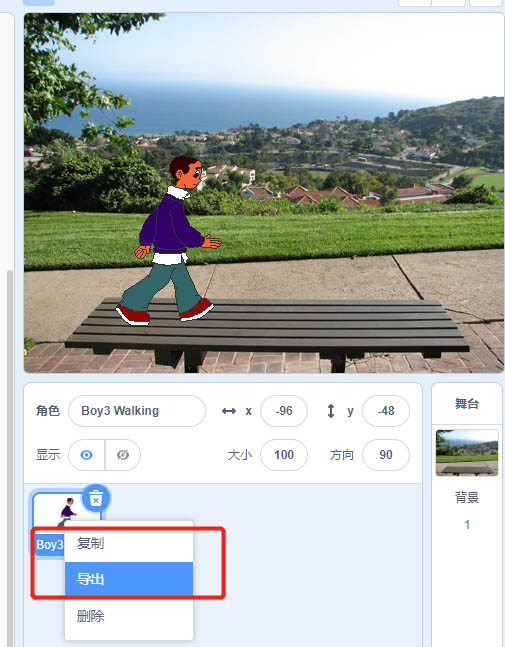Click the y coordinate field showing -48
505x647 pixels.
point(386,411)
